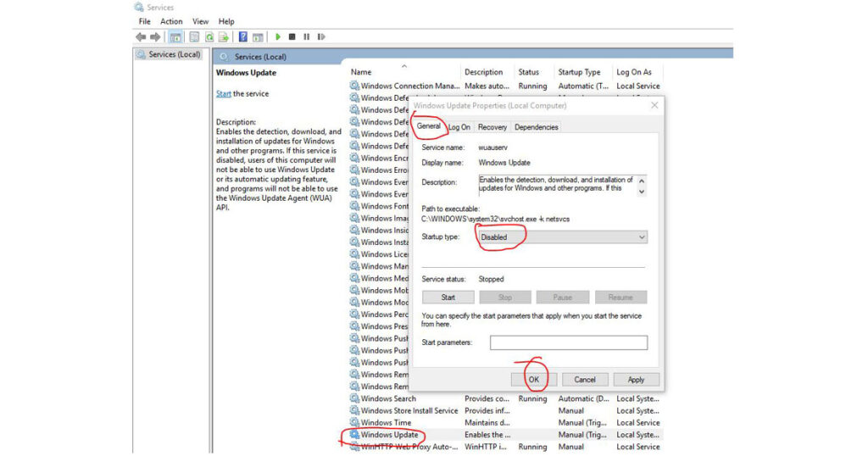868x462 pixels.
Task: Confirm the dialog with OK
Action: tap(534, 380)
